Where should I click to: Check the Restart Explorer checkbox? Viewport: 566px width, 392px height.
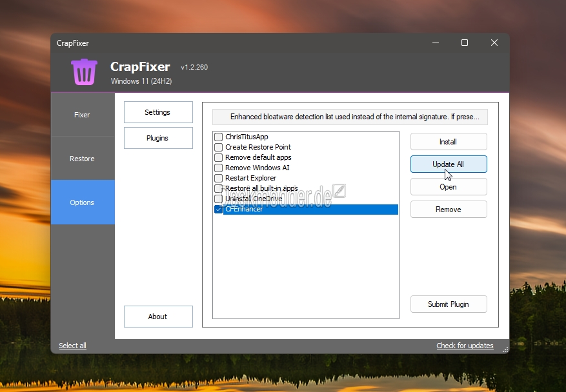pos(218,178)
